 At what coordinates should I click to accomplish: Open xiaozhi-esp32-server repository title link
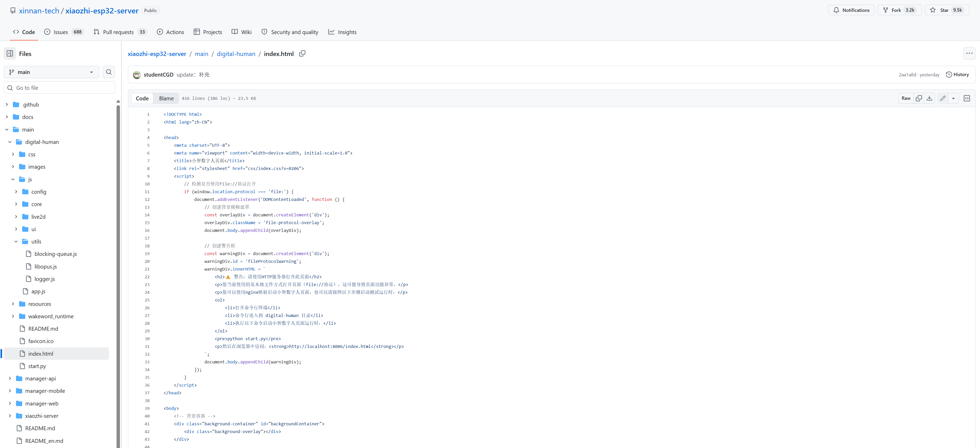tap(102, 11)
